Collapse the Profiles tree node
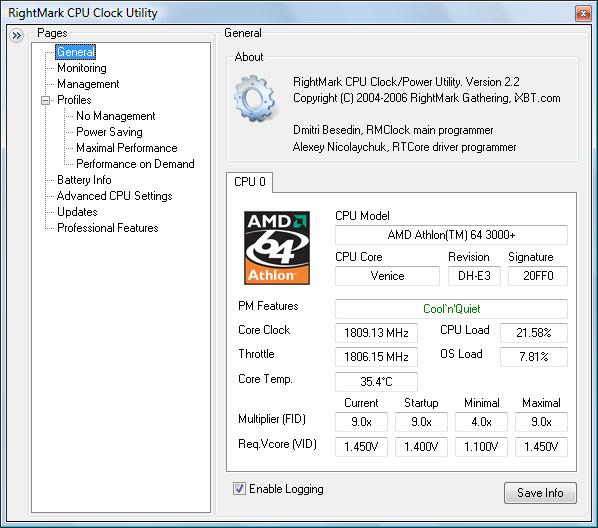This screenshot has width=598, height=528. click(x=45, y=100)
